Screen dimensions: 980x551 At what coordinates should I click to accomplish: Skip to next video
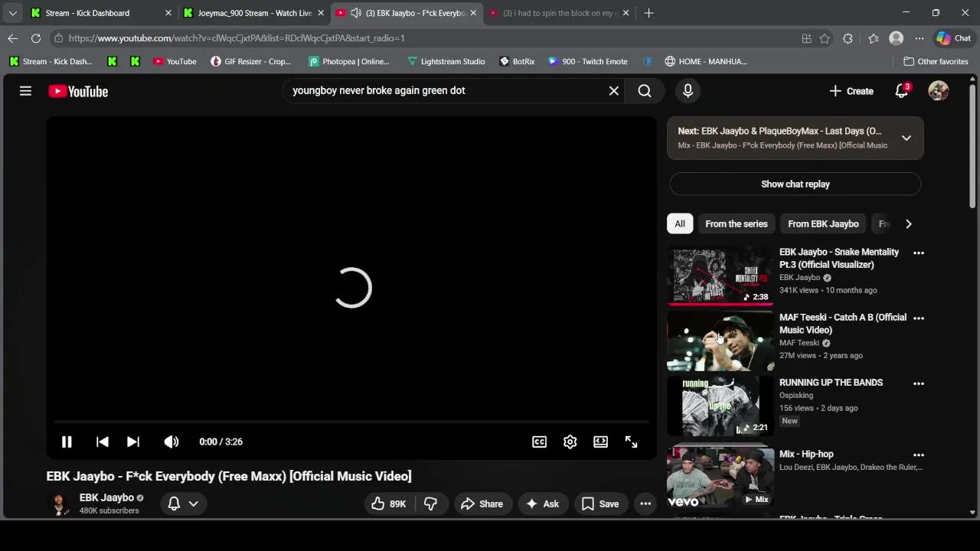[132, 442]
